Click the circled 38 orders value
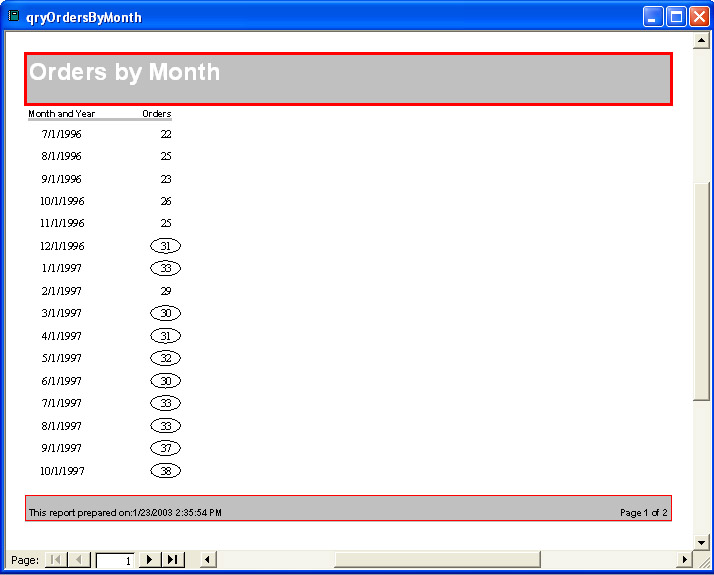 165,471
